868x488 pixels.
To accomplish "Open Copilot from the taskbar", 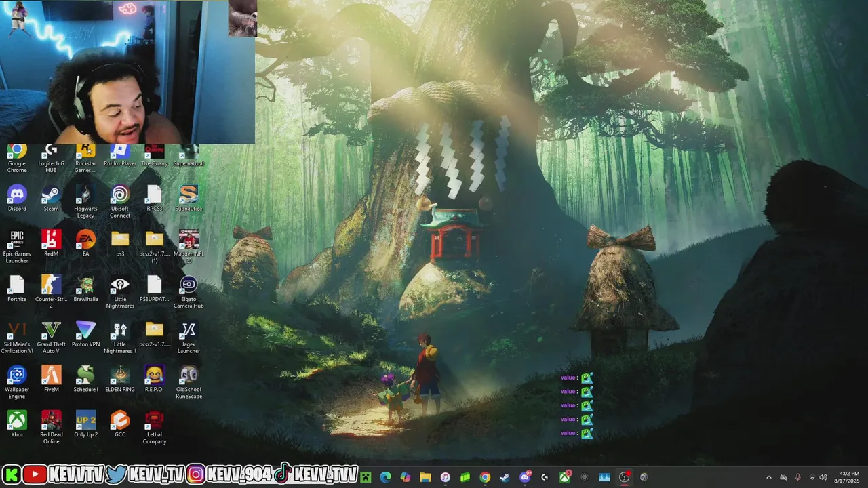I will tap(406, 477).
